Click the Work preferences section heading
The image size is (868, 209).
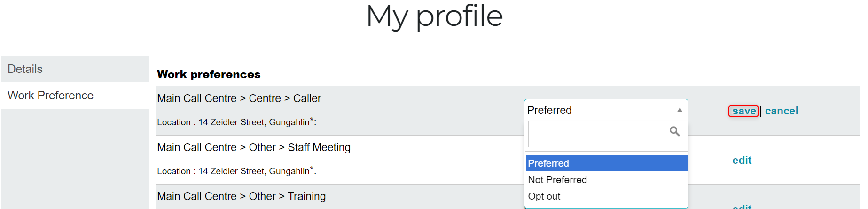click(x=209, y=74)
